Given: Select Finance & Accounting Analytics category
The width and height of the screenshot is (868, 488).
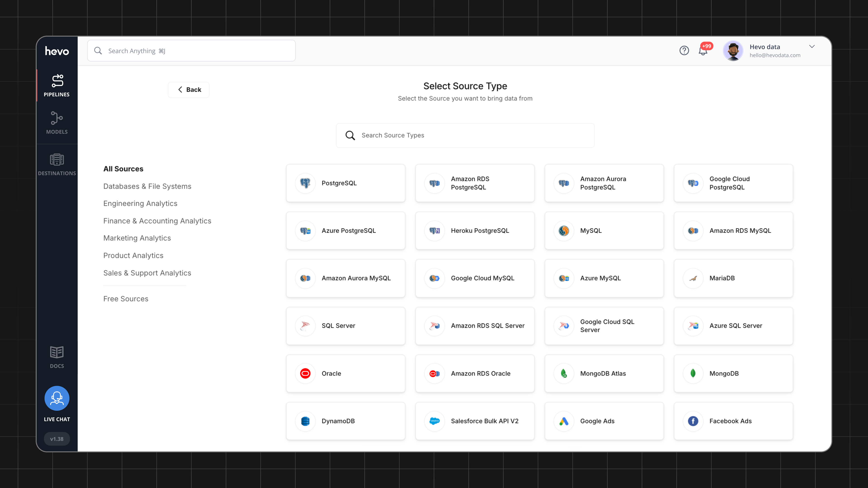Looking at the screenshot, I should point(157,221).
